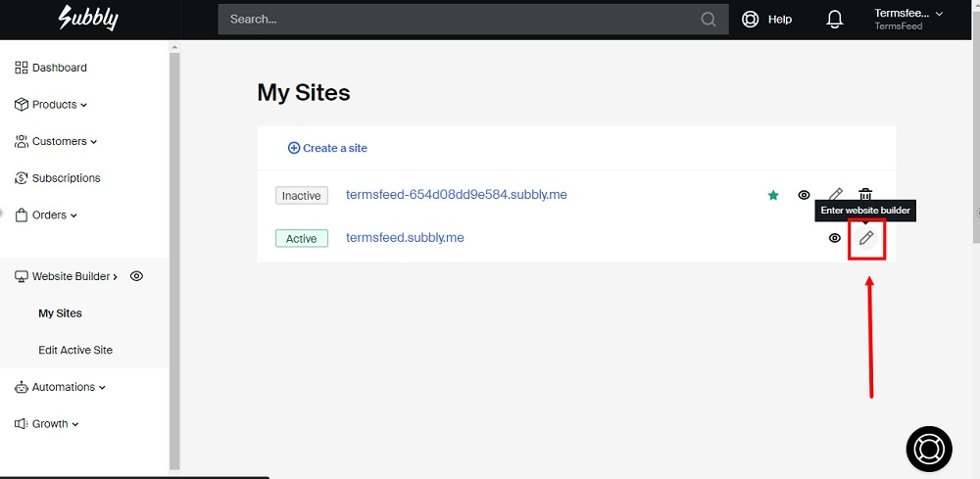
Task: Preview inactive site with eye icon
Action: pos(805,195)
